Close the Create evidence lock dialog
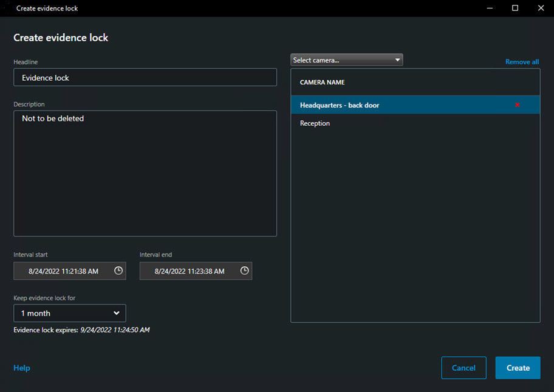Screen dimensions: 554x392 coord(541,8)
